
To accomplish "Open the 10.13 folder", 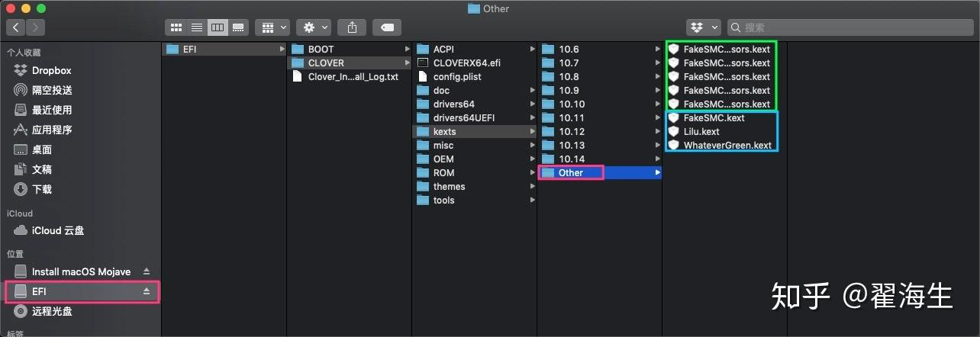I will (599, 146).
